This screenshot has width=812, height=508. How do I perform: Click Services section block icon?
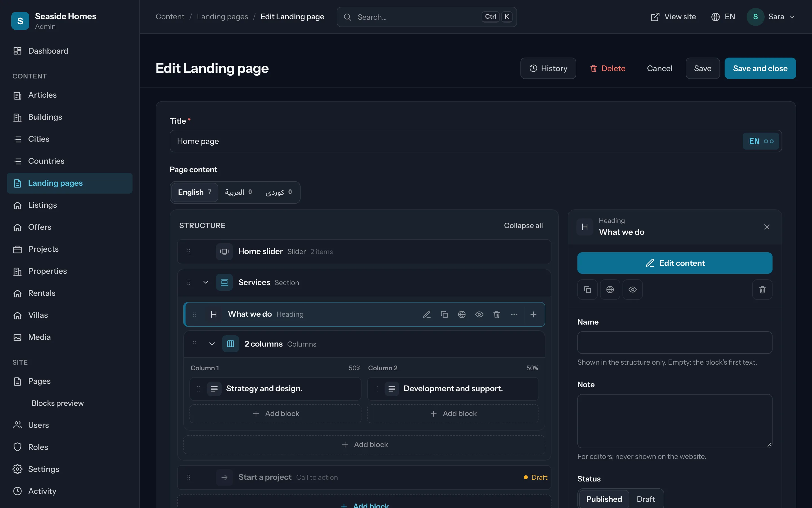point(224,282)
